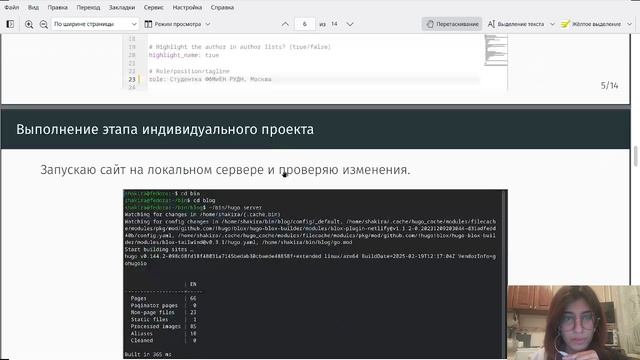Image resolution: width=640 pixels, height=360 pixels.
Task: Click the page number field showing 6
Action: tap(304, 24)
